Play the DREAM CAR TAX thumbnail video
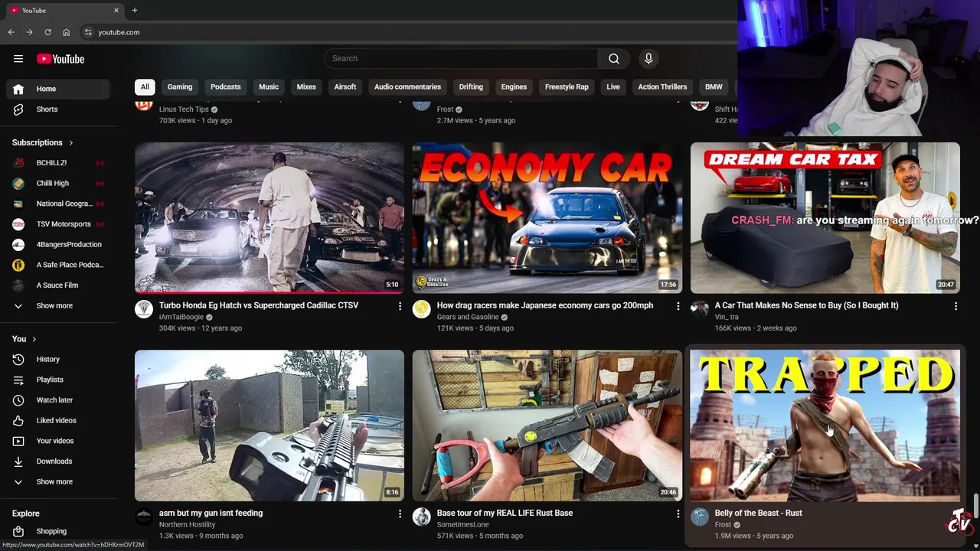The height and width of the screenshot is (551, 980). [x=825, y=218]
